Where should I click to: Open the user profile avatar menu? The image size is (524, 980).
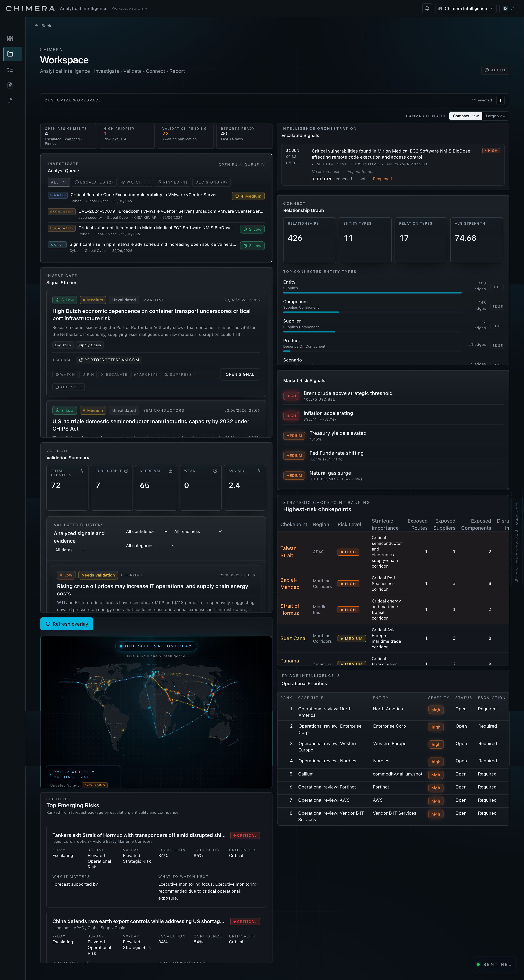(x=509, y=8)
